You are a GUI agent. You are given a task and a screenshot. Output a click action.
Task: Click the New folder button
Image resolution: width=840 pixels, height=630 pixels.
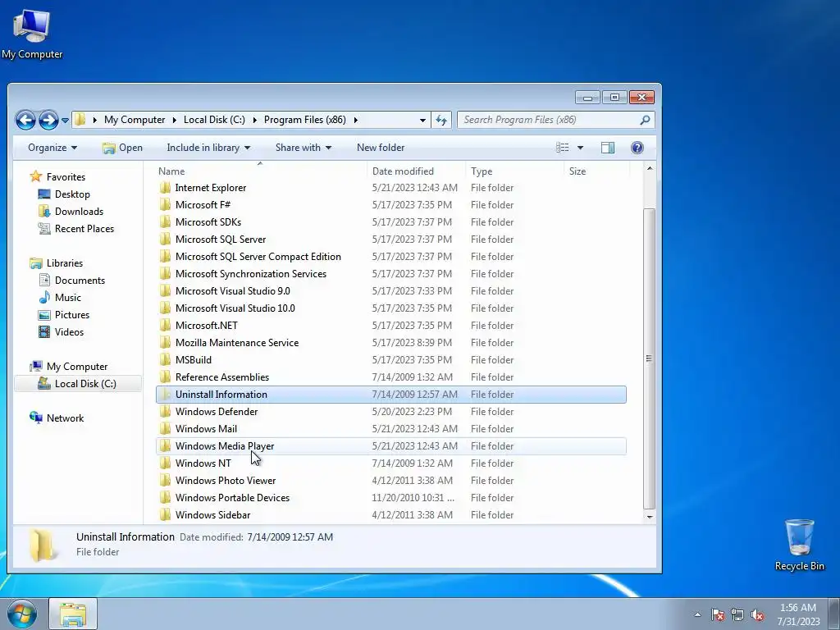(381, 148)
